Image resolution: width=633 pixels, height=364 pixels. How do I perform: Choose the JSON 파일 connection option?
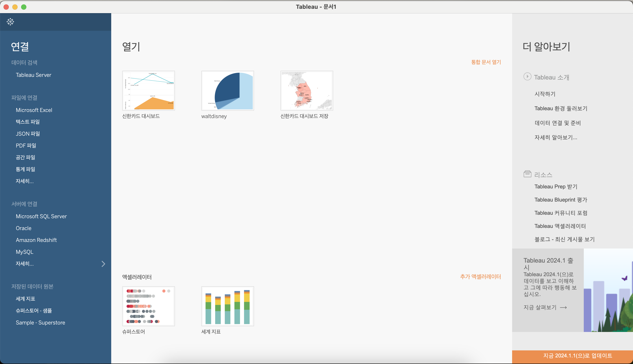tap(28, 134)
